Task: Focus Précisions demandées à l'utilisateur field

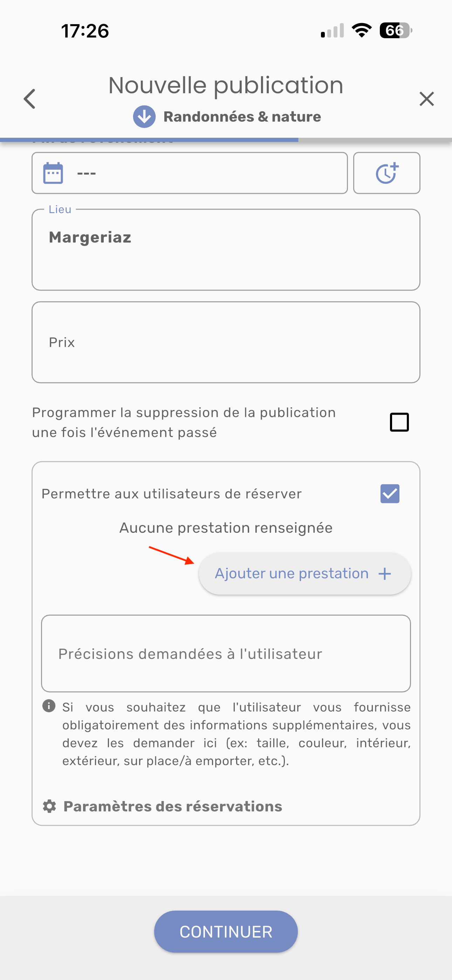Action: coord(226,654)
